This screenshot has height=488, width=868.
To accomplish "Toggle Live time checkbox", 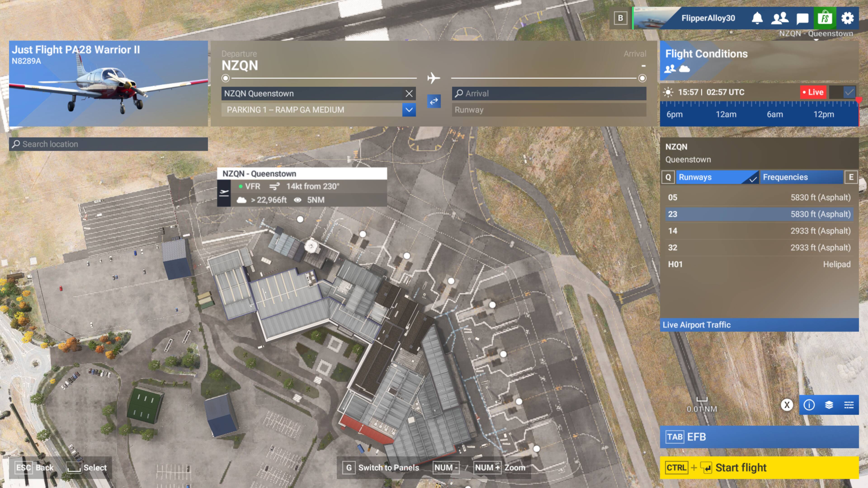I will (x=849, y=92).
